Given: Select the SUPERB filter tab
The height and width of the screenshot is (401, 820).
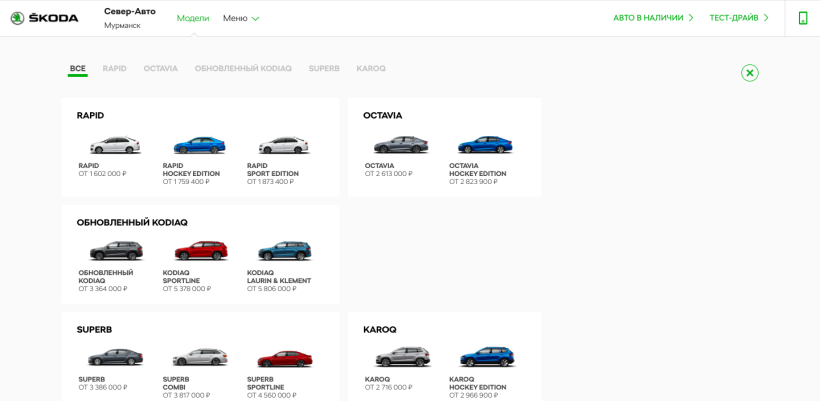Looking at the screenshot, I should (324, 68).
